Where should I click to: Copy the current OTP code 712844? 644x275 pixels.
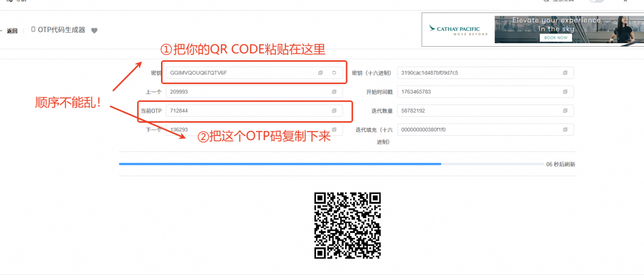(334, 111)
